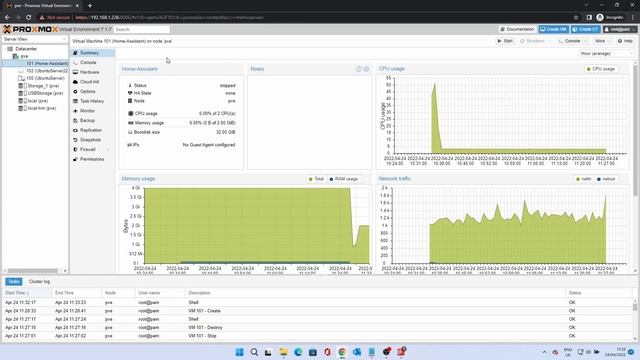Select the VM 101 - Destroy task row

318,328
